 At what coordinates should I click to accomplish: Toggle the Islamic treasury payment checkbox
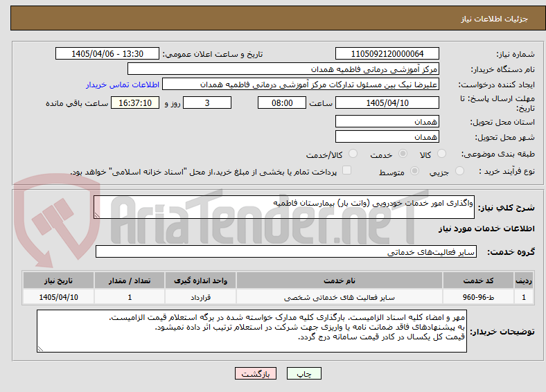(347, 170)
